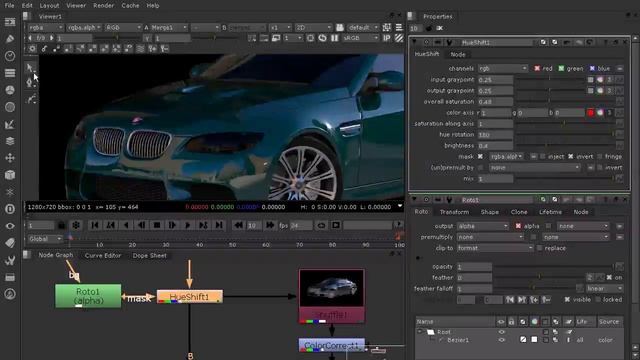Open the Views nodes eye icon
Viewport: 640px width, 360px height.
(x=10, y=226)
